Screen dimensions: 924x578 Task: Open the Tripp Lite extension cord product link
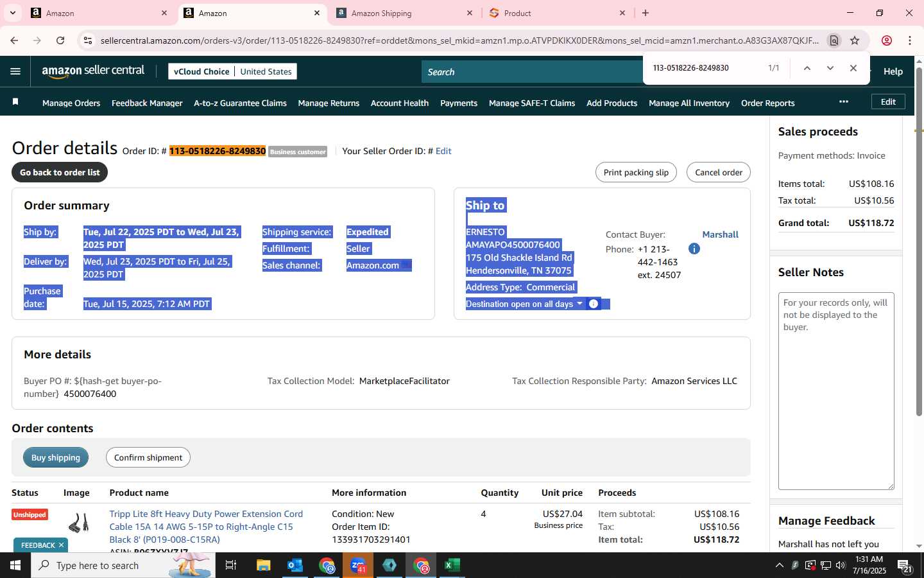point(206,527)
